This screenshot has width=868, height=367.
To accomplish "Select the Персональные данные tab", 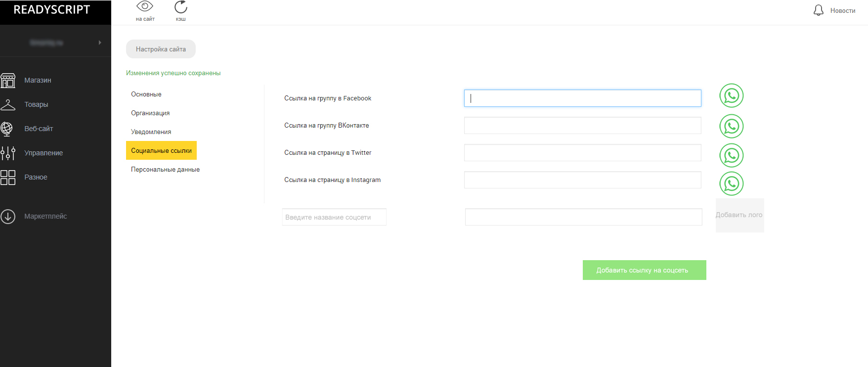I will click(165, 170).
